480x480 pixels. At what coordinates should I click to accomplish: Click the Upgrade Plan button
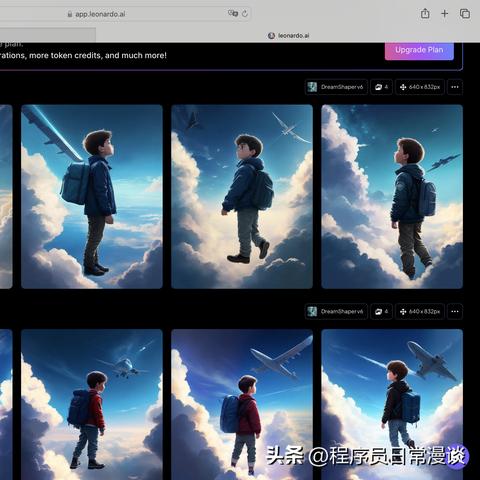click(419, 50)
